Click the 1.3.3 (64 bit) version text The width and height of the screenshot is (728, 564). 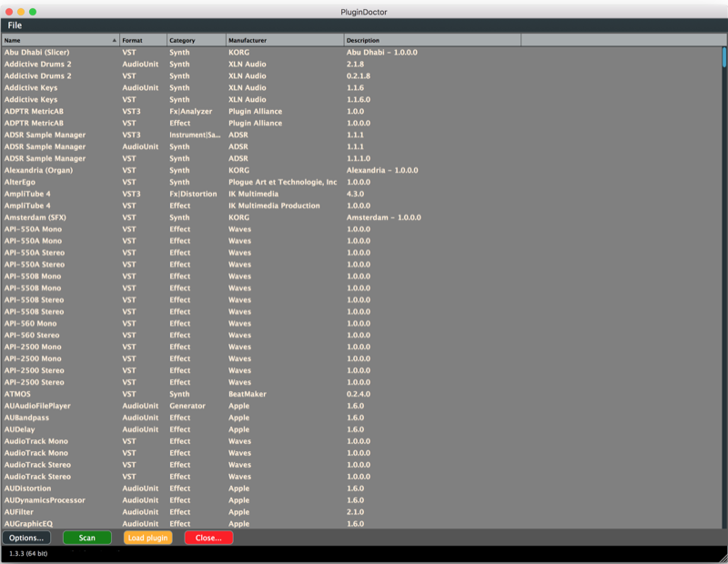click(28, 553)
